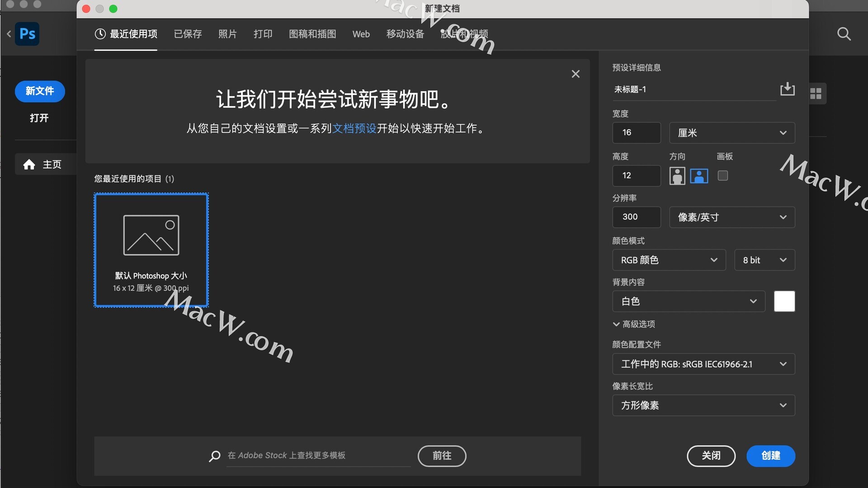
Task: Click the Adobe Stock template search field
Action: (x=318, y=455)
